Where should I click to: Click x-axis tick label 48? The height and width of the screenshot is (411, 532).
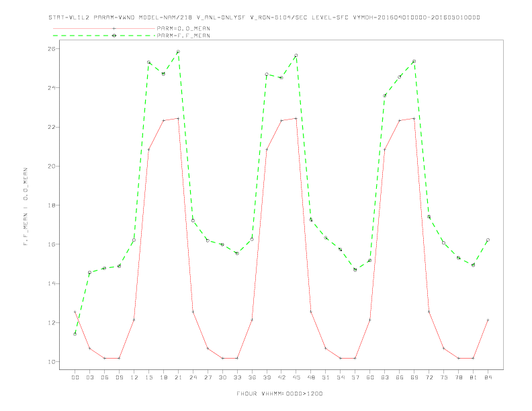click(x=311, y=377)
